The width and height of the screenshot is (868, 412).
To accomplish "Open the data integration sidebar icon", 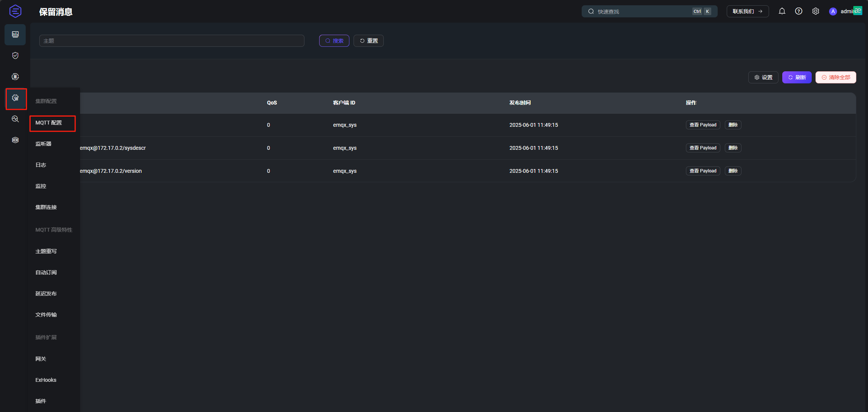I will [15, 77].
